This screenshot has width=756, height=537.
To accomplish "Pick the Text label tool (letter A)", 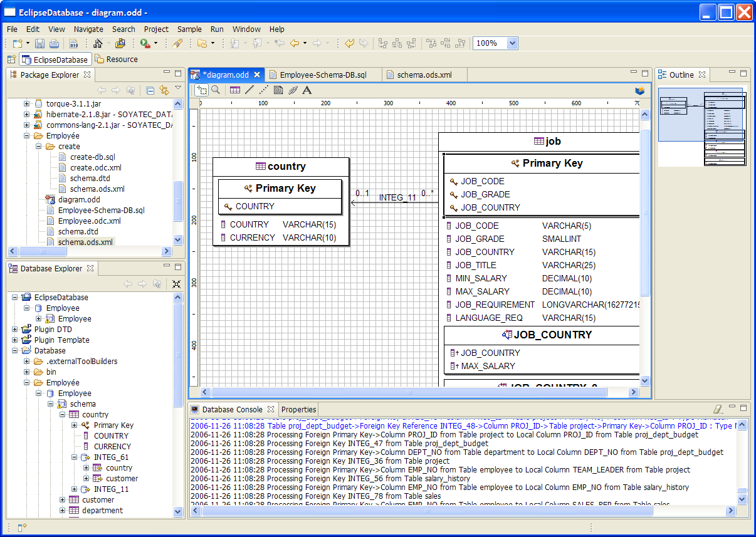I will coord(307,90).
